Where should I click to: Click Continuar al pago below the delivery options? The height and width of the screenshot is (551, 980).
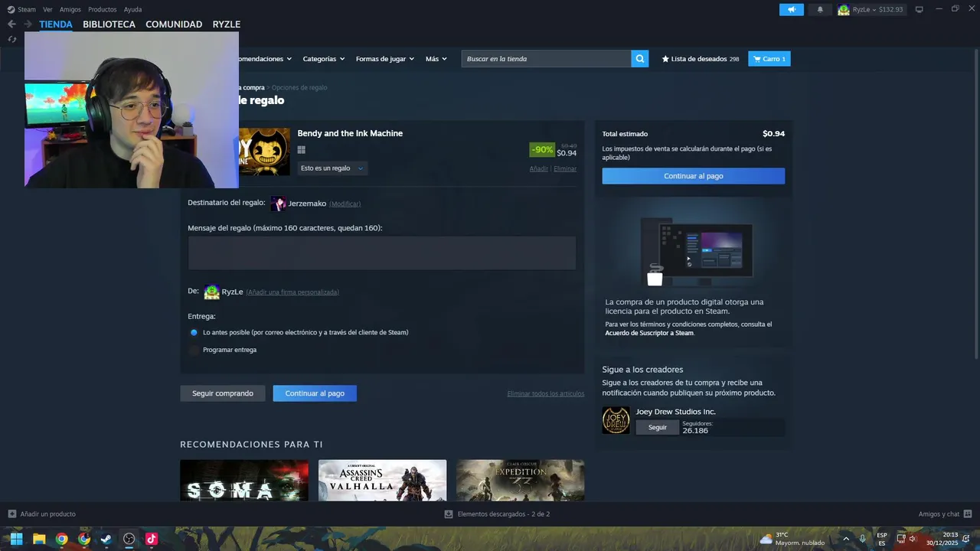(x=315, y=393)
